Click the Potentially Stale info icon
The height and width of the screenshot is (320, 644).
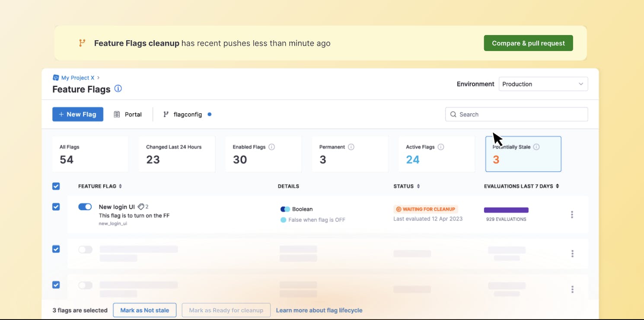(536, 147)
